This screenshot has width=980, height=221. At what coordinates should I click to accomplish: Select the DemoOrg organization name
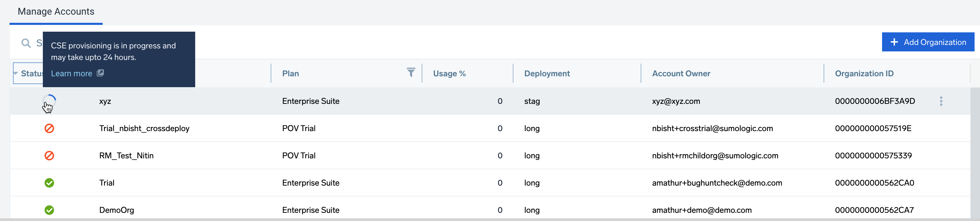[x=116, y=210]
